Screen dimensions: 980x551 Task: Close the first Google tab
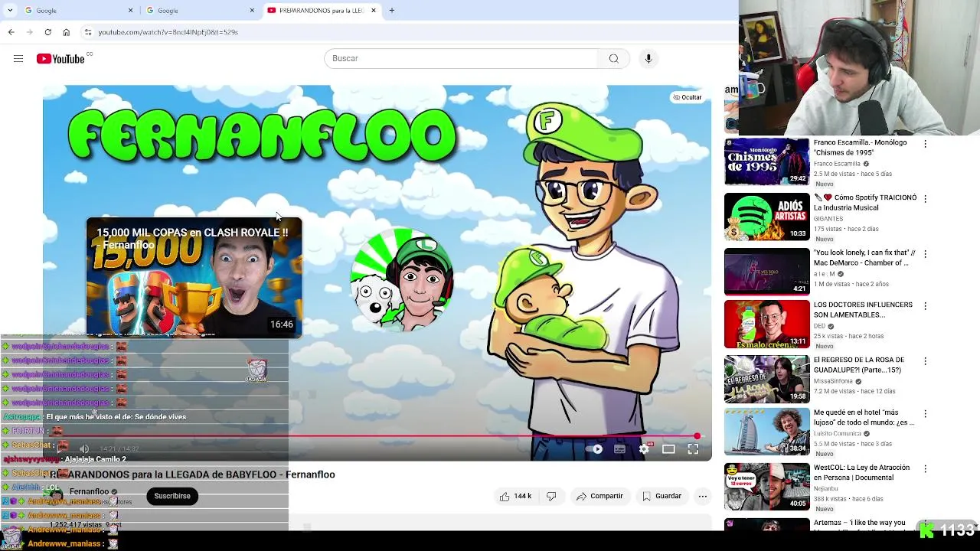point(130,11)
